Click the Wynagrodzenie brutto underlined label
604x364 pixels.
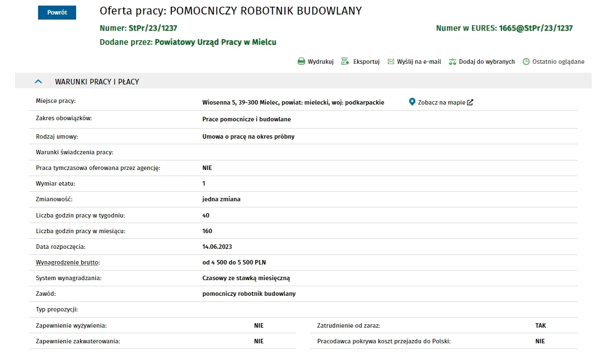(x=68, y=262)
